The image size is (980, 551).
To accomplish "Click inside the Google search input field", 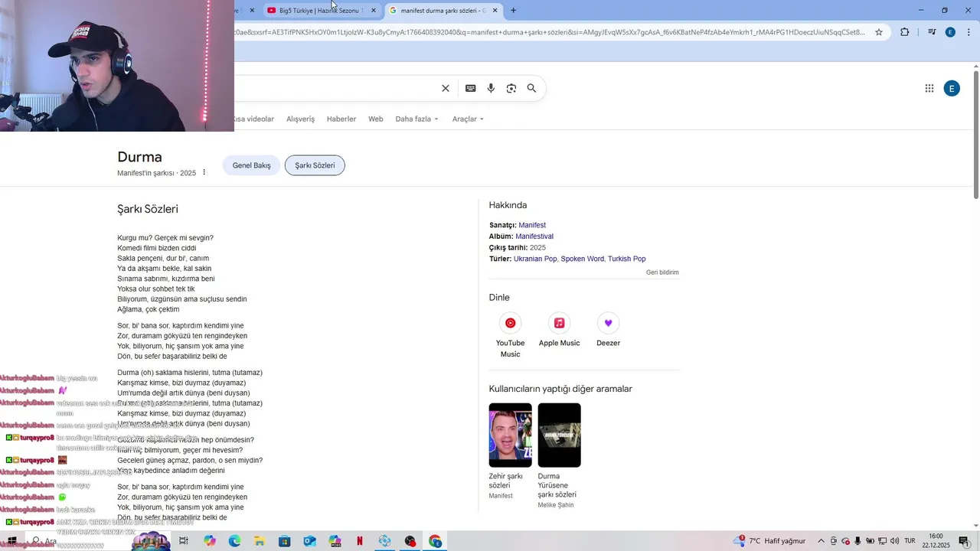I will pos(335,88).
